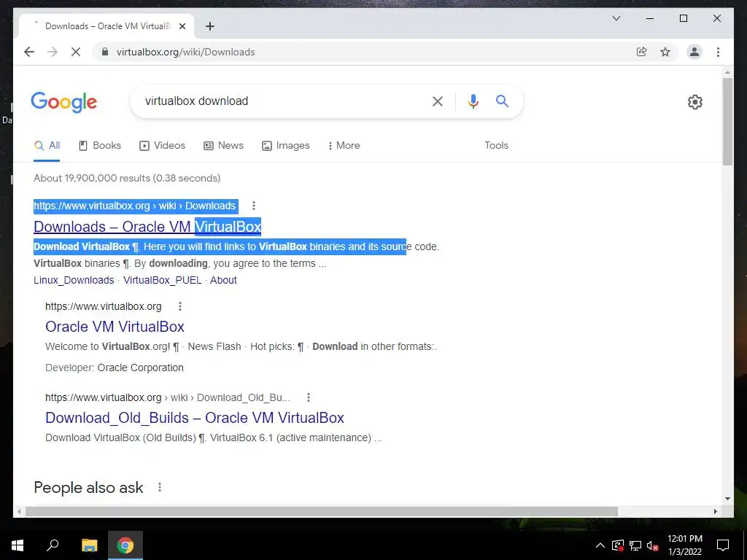The height and width of the screenshot is (560, 747).
Task: Open Chrome three-dot menu
Action: tap(718, 52)
